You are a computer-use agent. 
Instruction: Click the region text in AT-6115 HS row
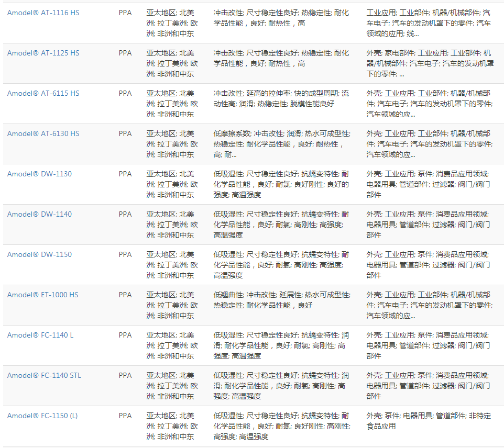tap(172, 104)
